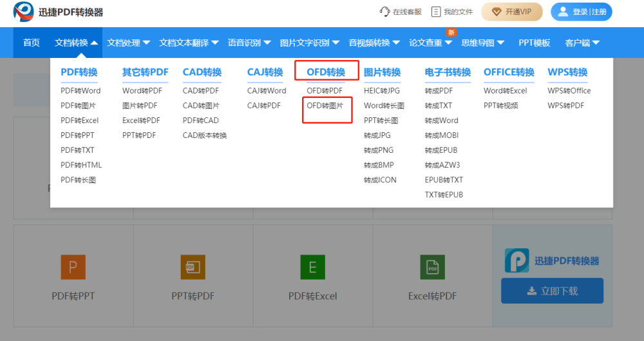This screenshot has height=341, width=644.
Task: Choose Word转PDF under 其它转PDF
Action: (x=142, y=90)
